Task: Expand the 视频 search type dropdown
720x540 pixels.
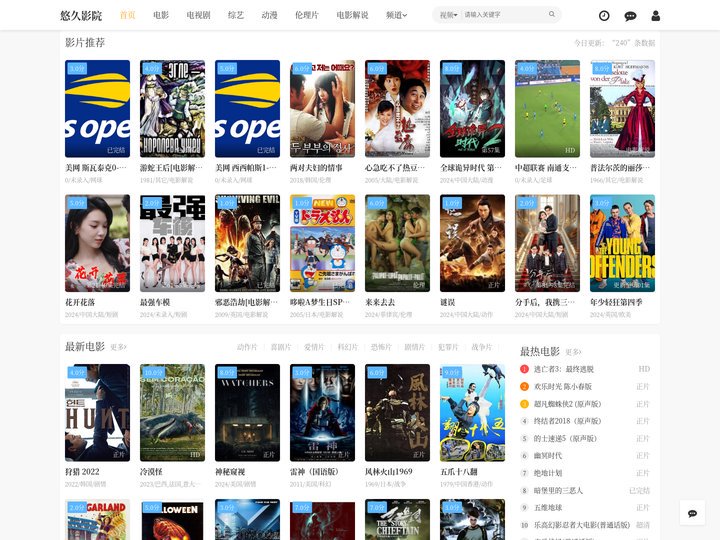Action: [448, 15]
